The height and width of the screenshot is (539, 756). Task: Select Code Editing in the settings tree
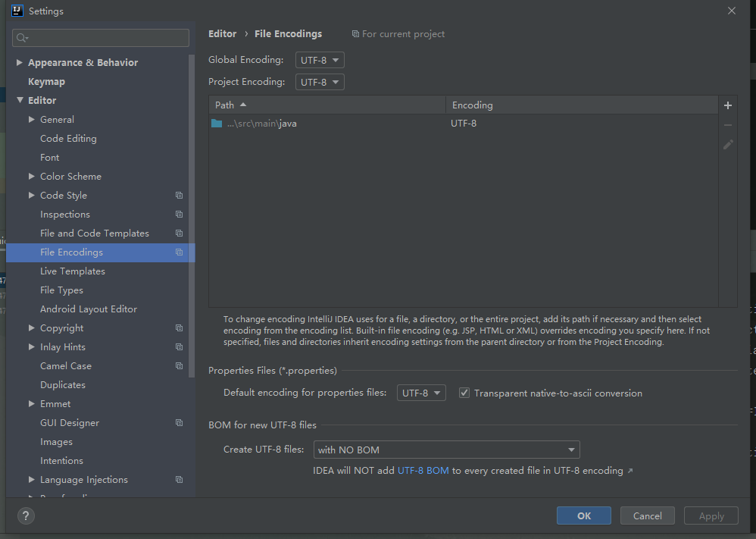68,139
